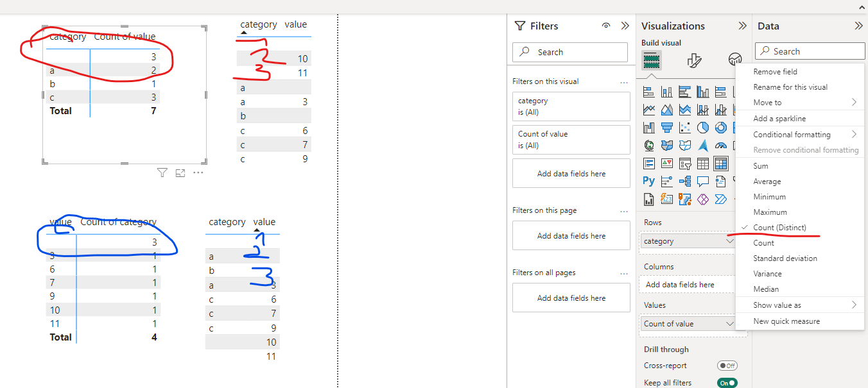Collapse the Data pane

(x=858, y=26)
